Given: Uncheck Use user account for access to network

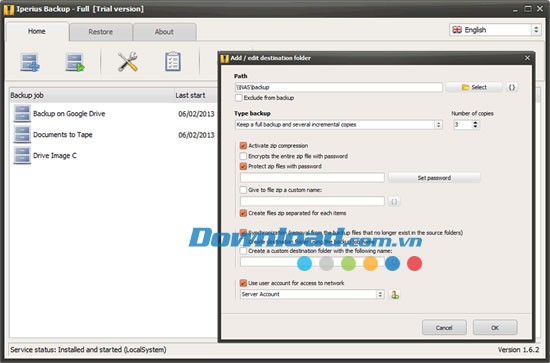Looking at the screenshot, I should point(243,283).
